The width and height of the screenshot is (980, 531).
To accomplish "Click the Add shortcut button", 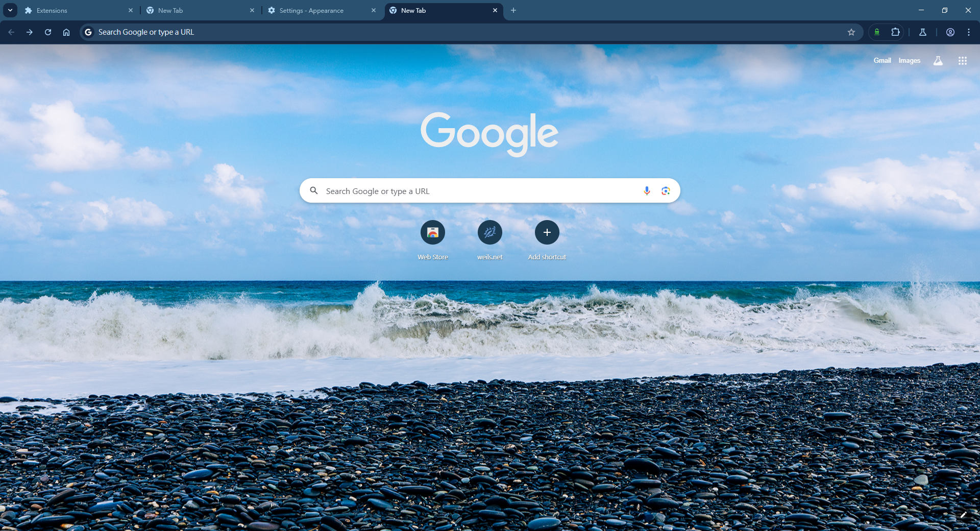I will 547,233.
